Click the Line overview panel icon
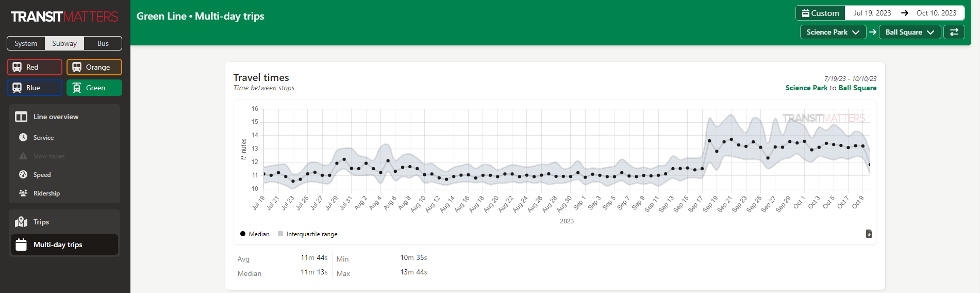Screen dimensions: 980x293 click(21, 117)
